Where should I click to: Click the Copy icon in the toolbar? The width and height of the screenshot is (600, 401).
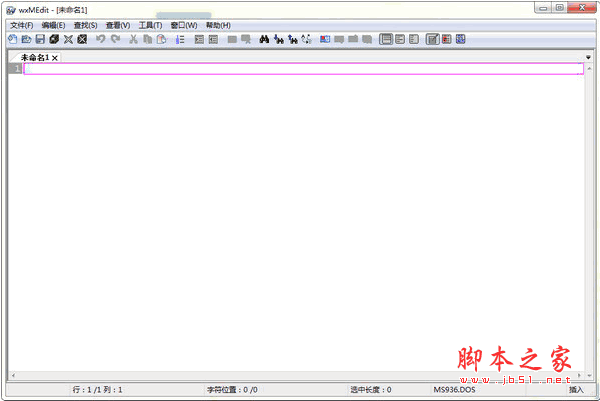(147, 39)
